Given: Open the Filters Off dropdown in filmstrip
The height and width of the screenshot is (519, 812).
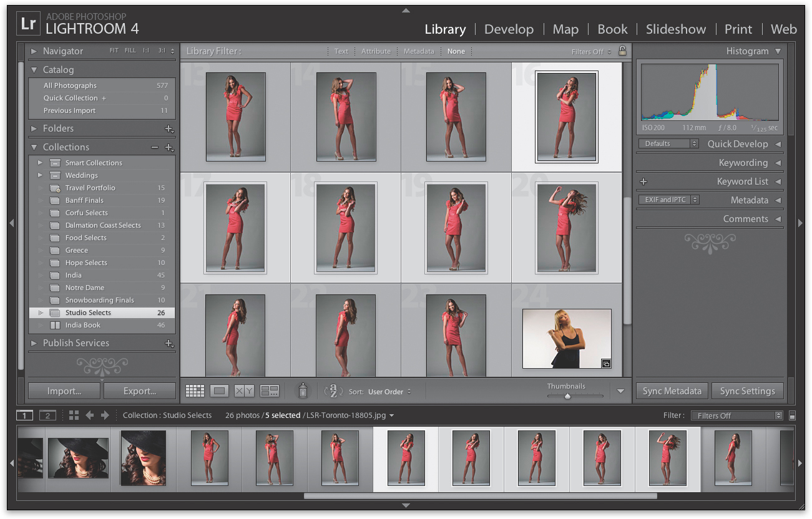Looking at the screenshot, I should pyautogui.click(x=736, y=415).
